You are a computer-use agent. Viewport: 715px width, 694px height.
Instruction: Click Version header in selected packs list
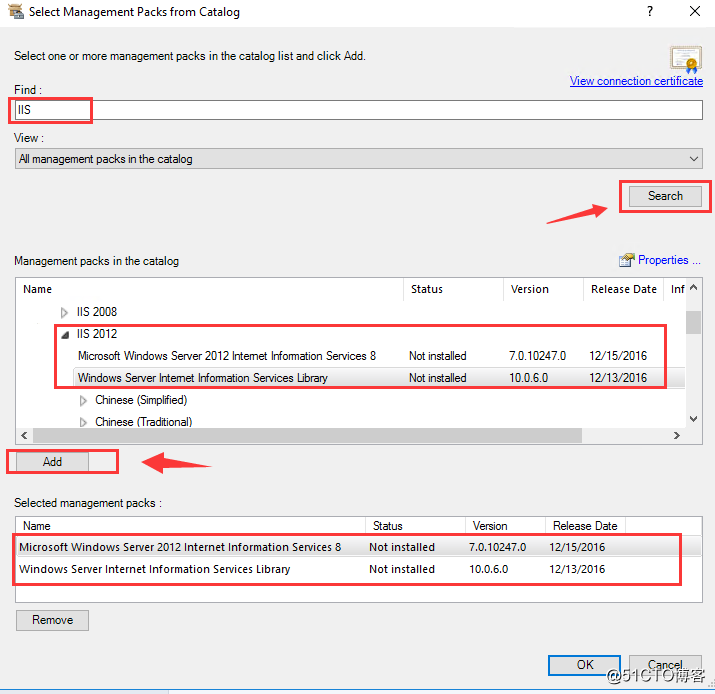click(x=505, y=526)
